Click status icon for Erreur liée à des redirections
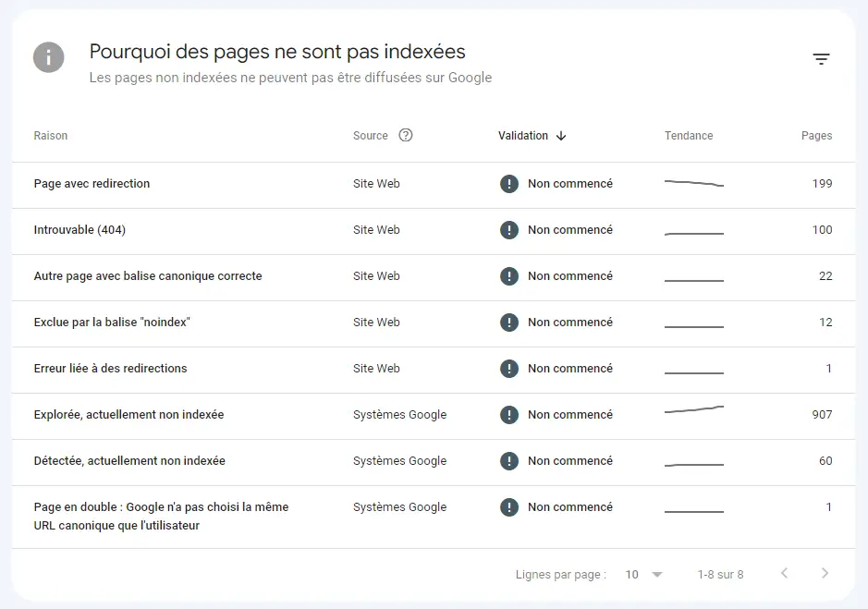Viewport: 868px width, 609px height. pyautogui.click(x=508, y=369)
